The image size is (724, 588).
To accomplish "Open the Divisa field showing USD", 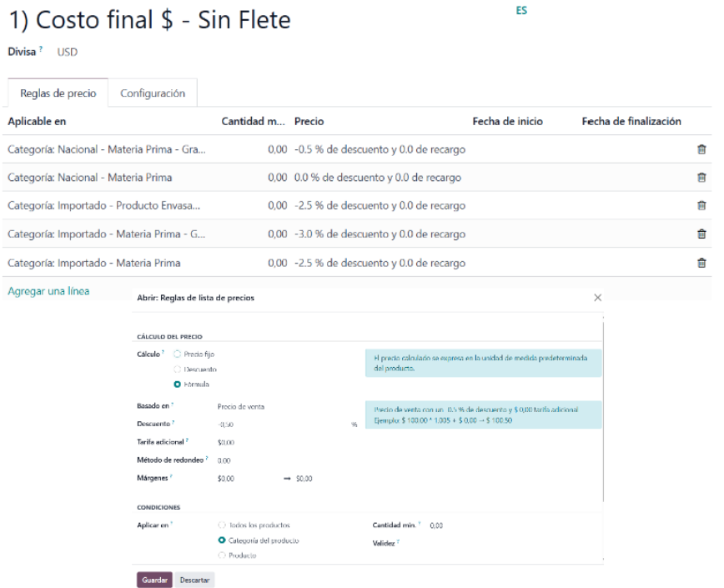I will click(68, 52).
